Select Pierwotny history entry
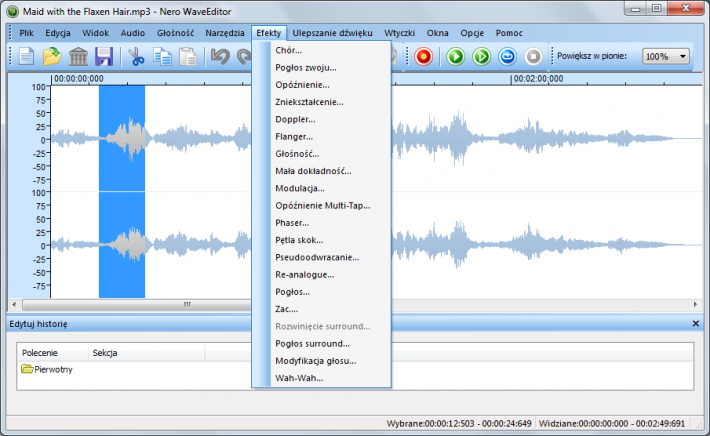The width and height of the screenshot is (710, 436). (47, 369)
